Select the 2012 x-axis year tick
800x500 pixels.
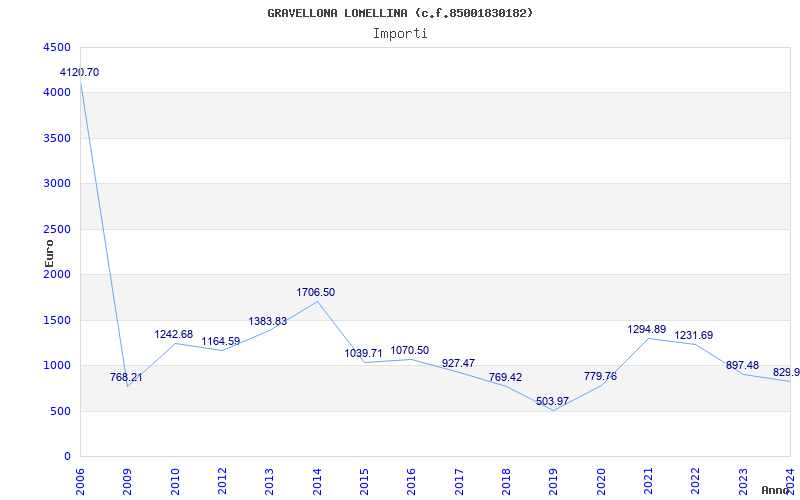click(x=222, y=481)
